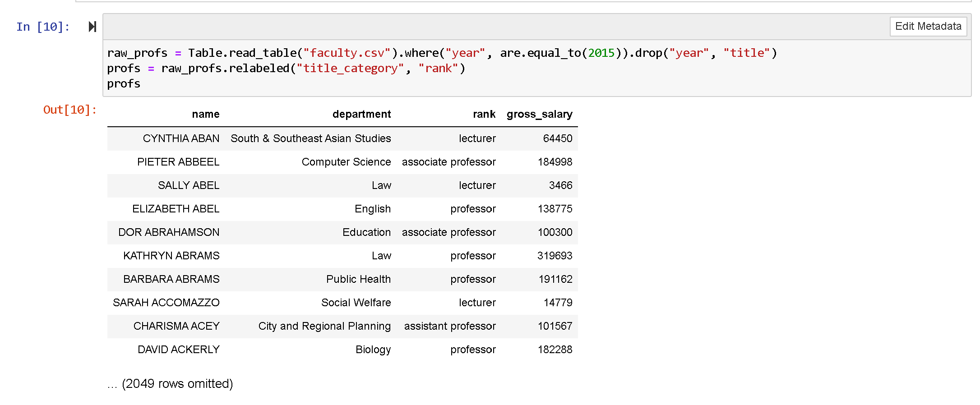Click inside the code cell editor

(537, 68)
